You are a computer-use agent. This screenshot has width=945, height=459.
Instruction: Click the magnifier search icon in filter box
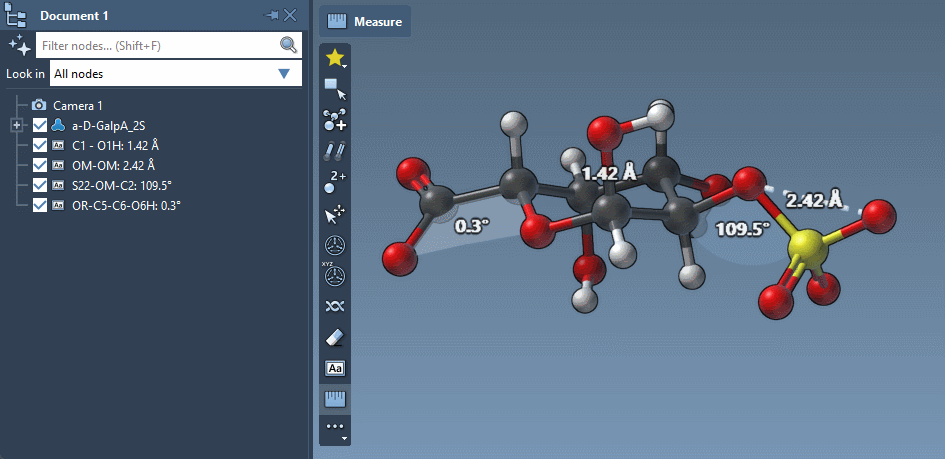[x=288, y=45]
